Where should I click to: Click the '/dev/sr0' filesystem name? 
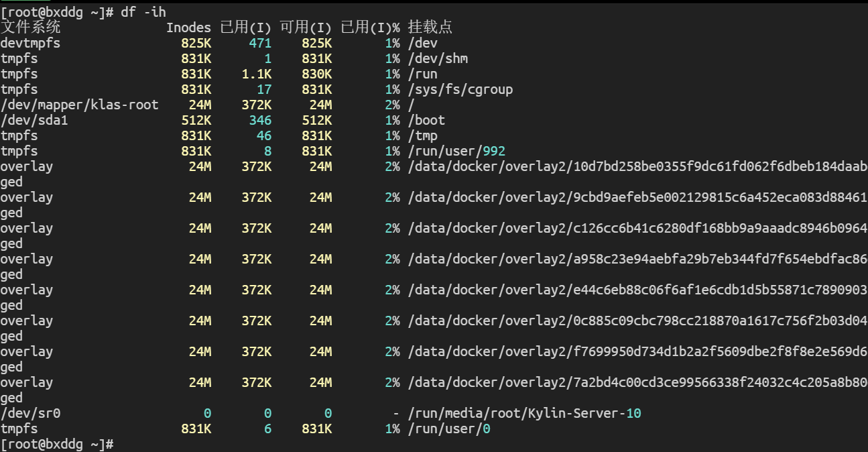pyautogui.click(x=30, y=413)
